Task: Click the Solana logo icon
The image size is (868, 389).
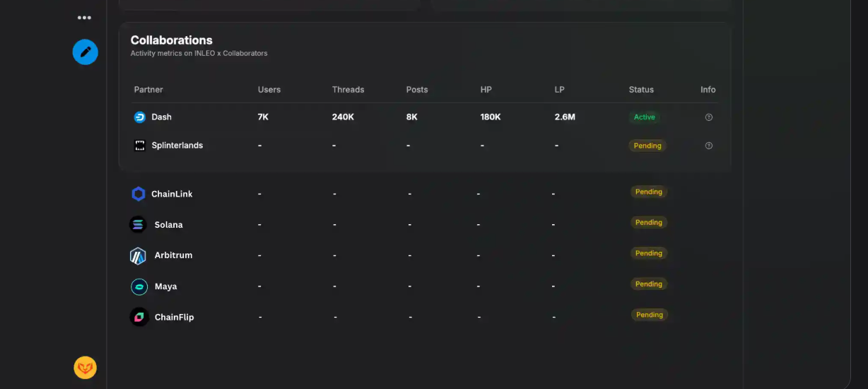Action: tap(138, 225)
